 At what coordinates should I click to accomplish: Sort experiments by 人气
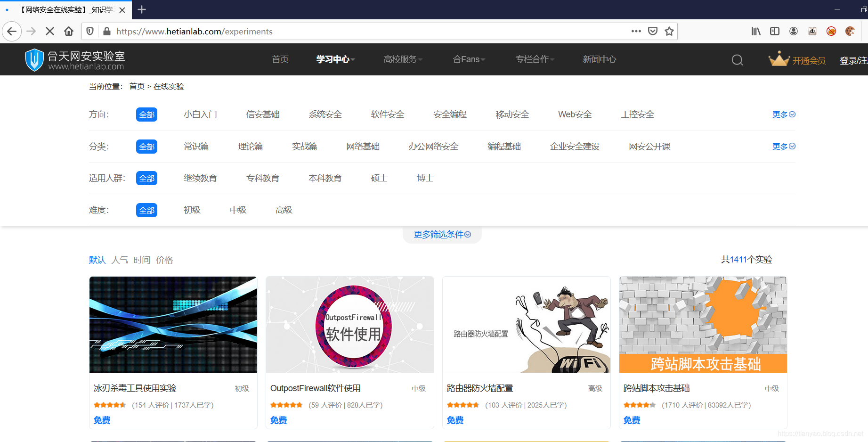[x=120, y=260]
